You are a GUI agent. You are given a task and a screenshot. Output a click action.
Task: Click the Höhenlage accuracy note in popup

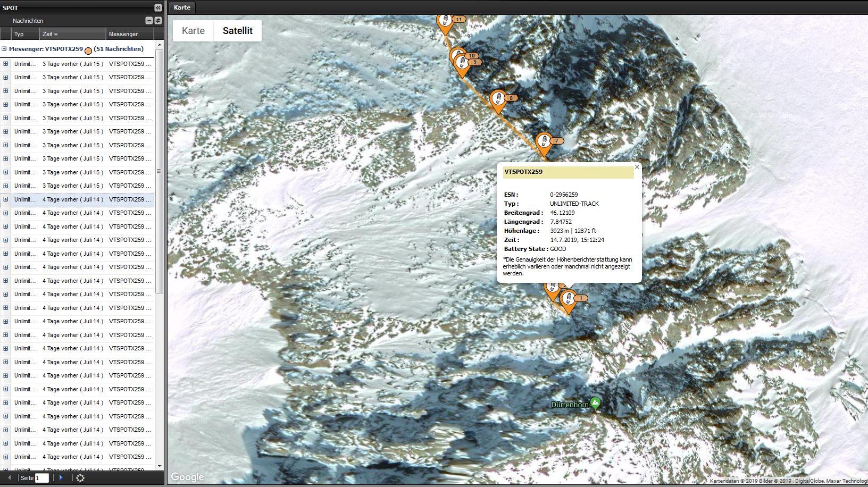pyautogui.click(x=567, y=266)
